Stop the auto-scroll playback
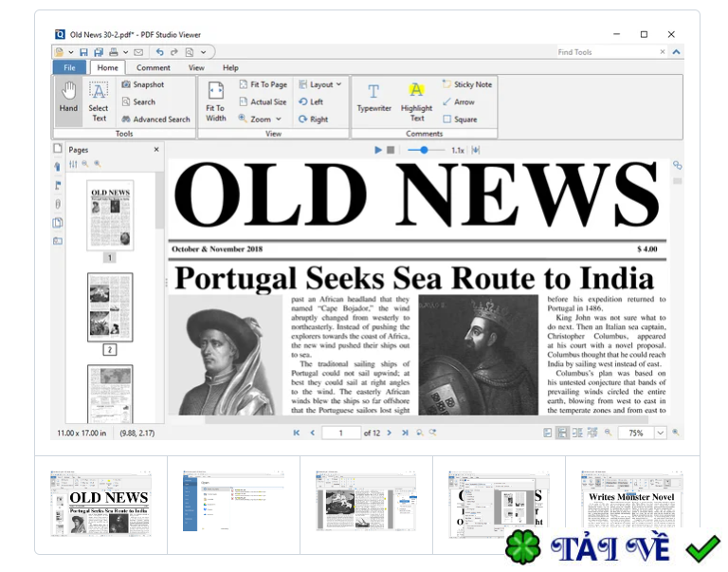This screenshot has height=572, width=728. [391, 150]
